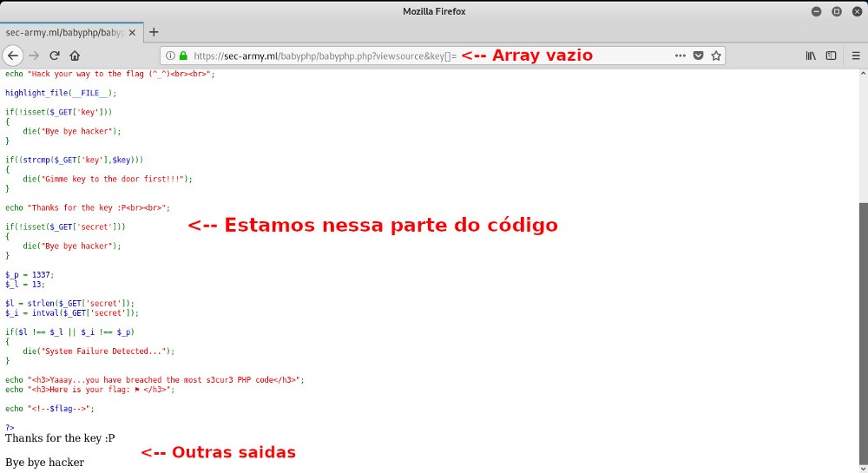Save page to Pocket

698,56
